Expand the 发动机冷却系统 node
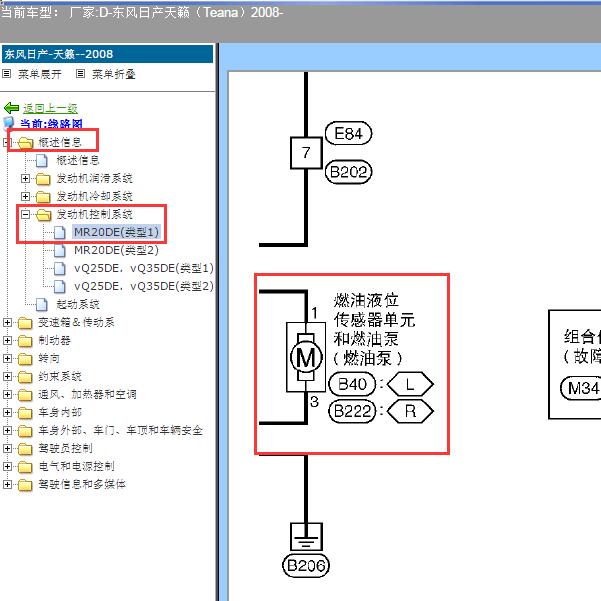601x601 pixels. [x=25, y=196]
